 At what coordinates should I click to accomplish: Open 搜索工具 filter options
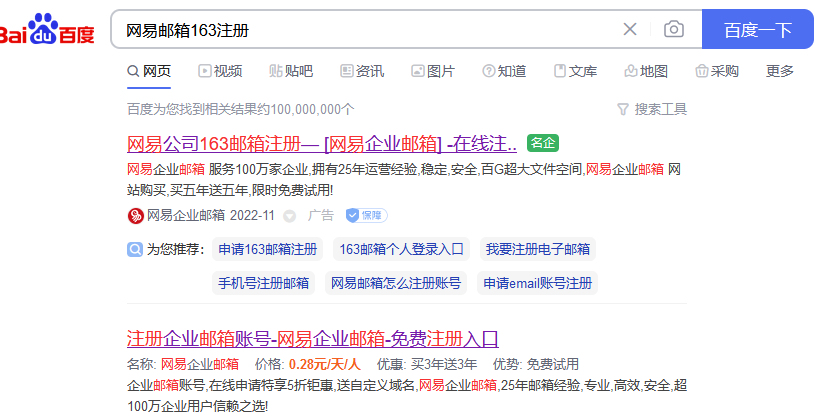coord(652,109)
